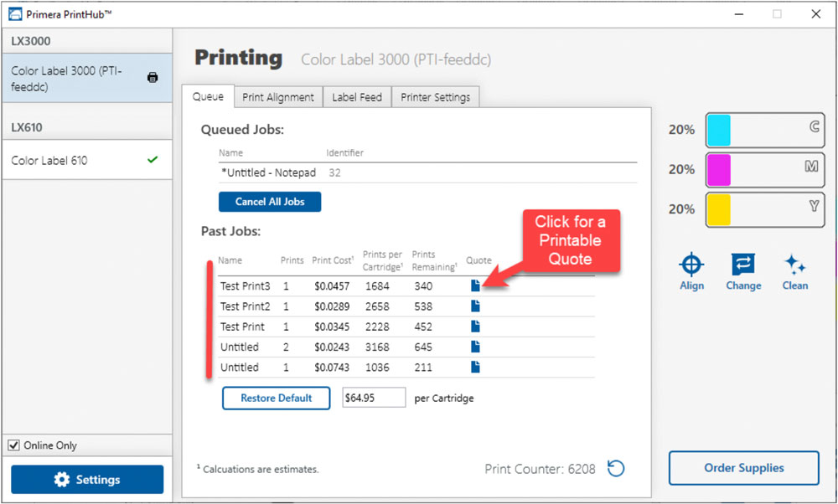Toggle the Online Only checkbox
Screen dimensions: 838x504
pyautogui.click(x=14, y=445)
